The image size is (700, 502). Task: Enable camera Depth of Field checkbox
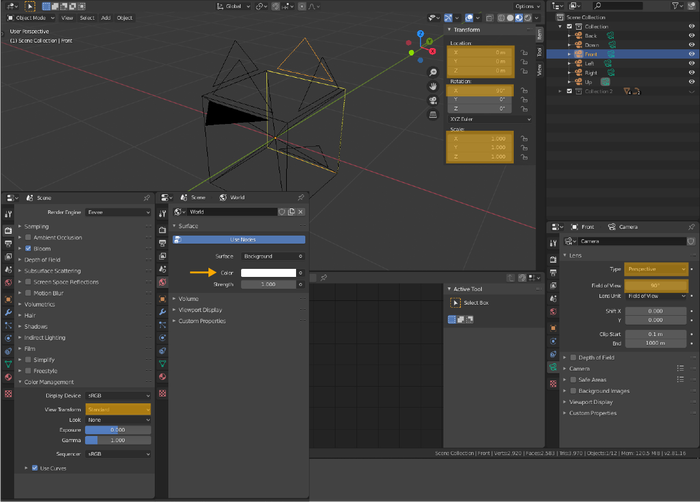tap(573, 357)
